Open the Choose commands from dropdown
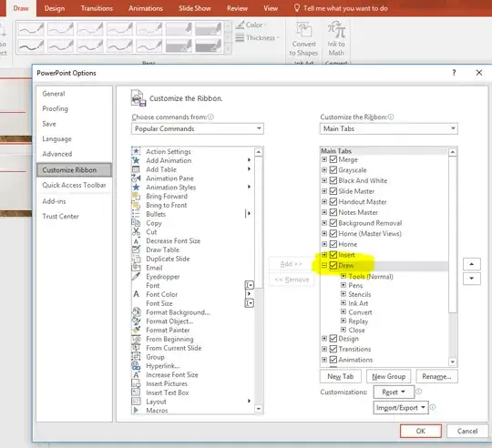The height and width of the screenshot is (448, 492). 198,128
